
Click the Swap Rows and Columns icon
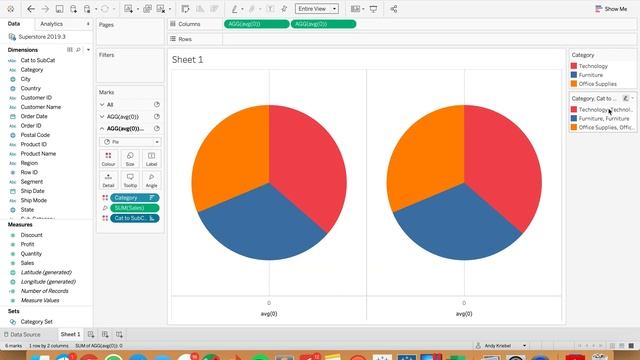point(185,9)
